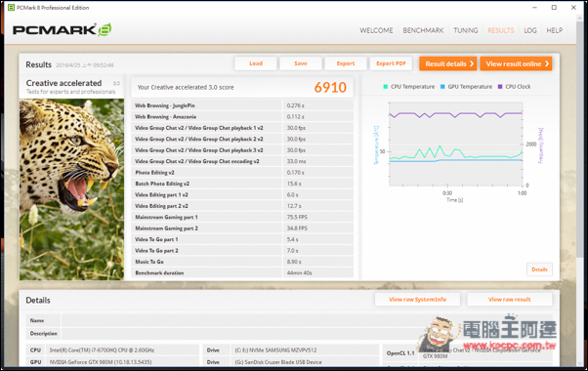Select the Web Browsing - Amazonia row
This screenshot has width=588, height=371.
click(x=242, y=117)
